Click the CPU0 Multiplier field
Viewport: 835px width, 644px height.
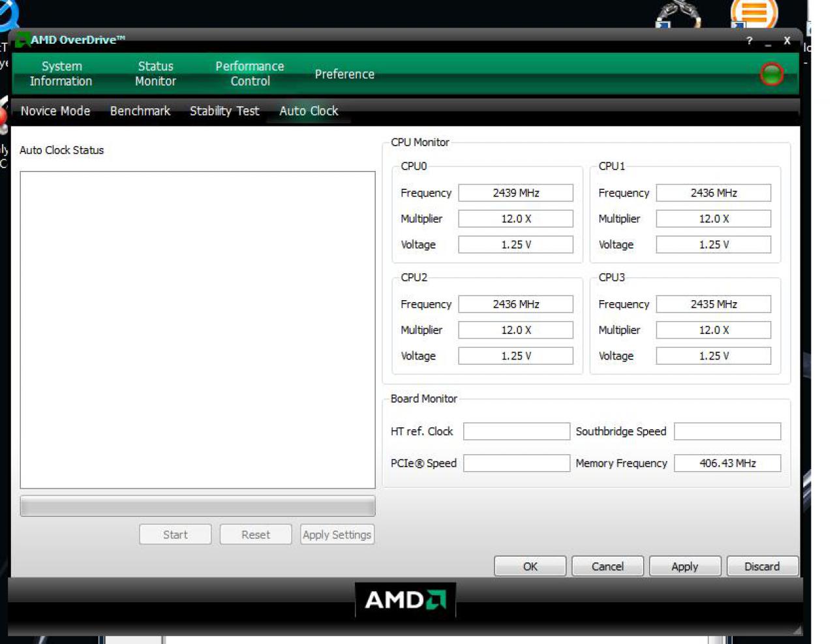tap(516, 219)
